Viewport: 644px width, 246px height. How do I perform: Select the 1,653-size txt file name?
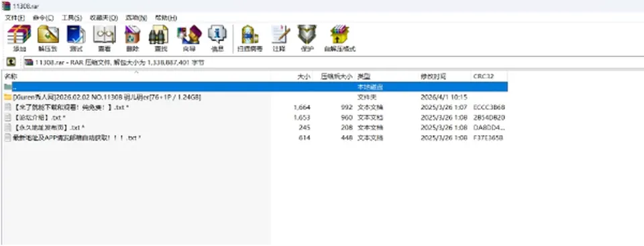(x=40, y=118)
